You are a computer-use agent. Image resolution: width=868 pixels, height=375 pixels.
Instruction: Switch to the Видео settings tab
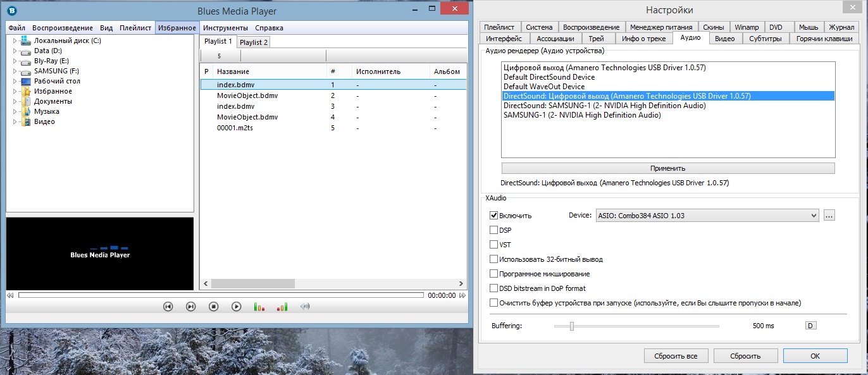[x=725, y=39]
